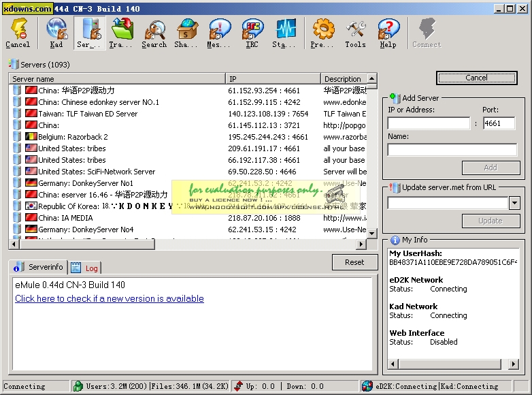
Task: Click My Info panel scroll left arrow
Action: coord(393,364)
